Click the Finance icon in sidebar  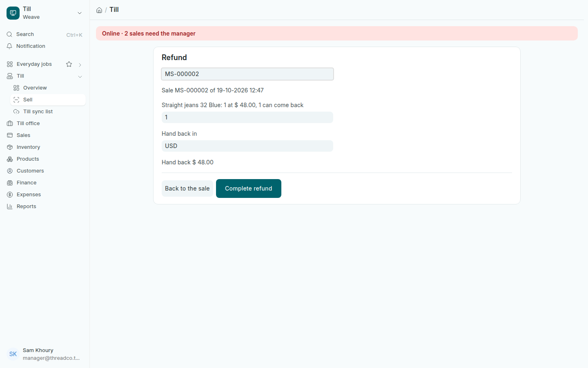[10, 183]
